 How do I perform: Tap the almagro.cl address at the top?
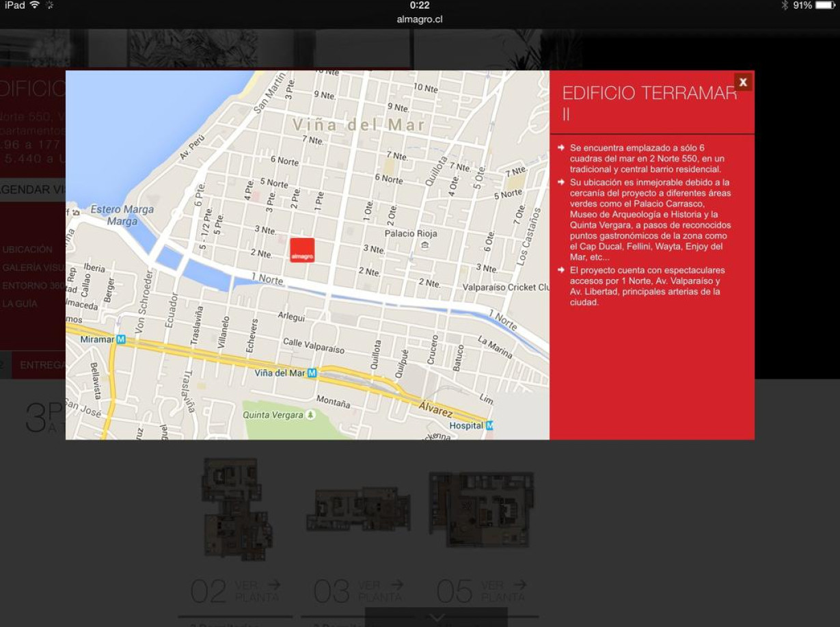[420, 20]
